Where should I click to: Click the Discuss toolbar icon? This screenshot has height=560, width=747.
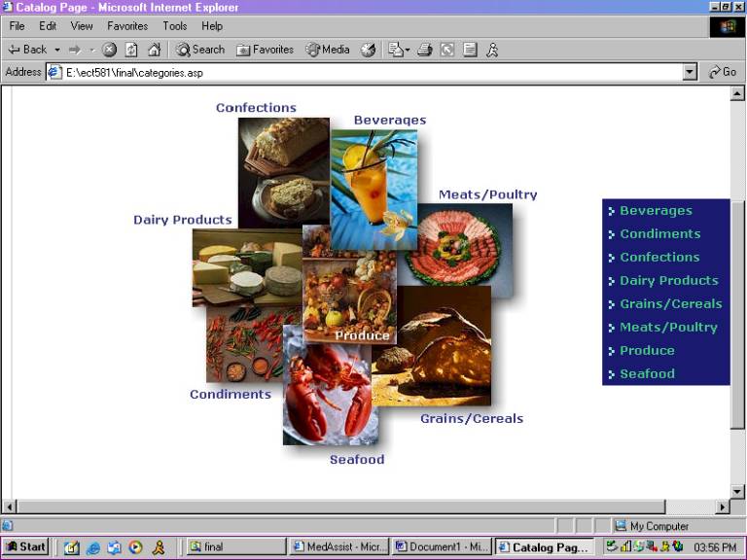[470, 50]
